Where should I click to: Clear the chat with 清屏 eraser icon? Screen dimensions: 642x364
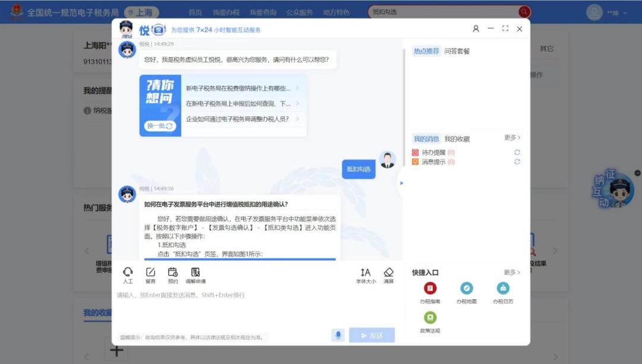(x=389, y=273)
